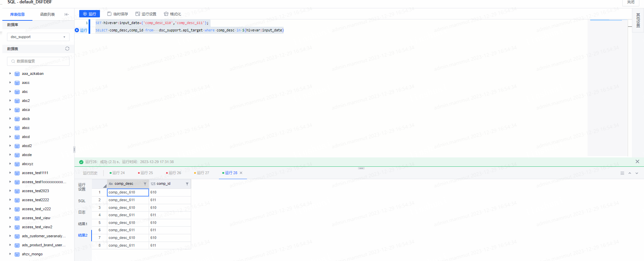
Task: Click the blue 运行 button
Action: coord(90,14)
